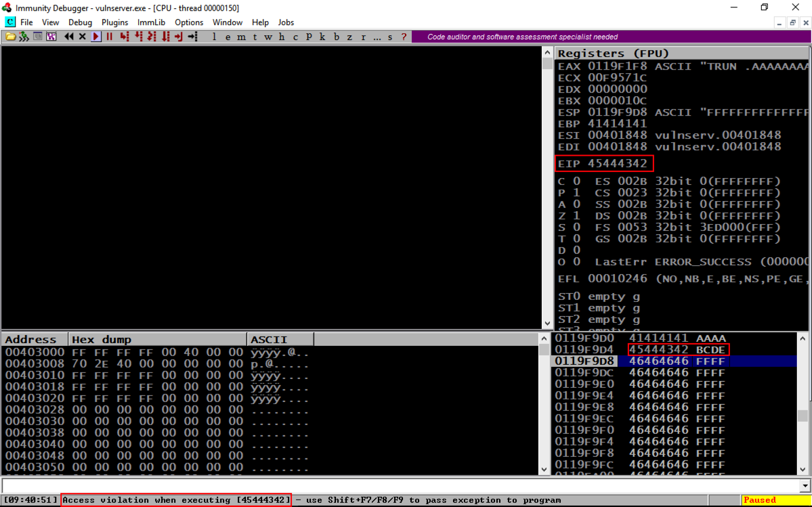Open the Options menu

tap(189, 22)
